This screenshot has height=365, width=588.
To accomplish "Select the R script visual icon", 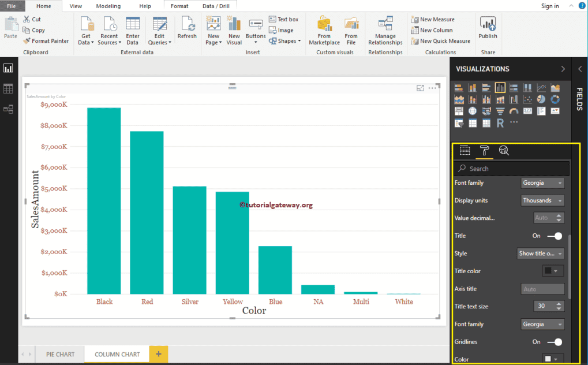I will coord(500,123).
